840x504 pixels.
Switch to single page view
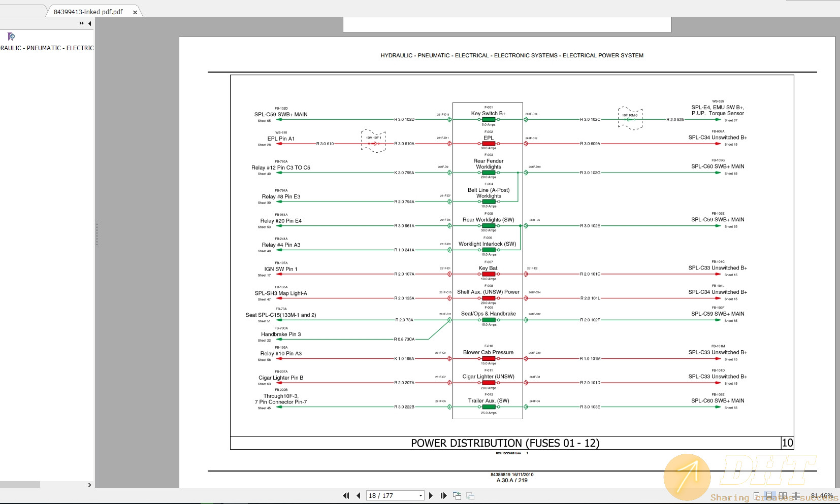coord(757,495)
